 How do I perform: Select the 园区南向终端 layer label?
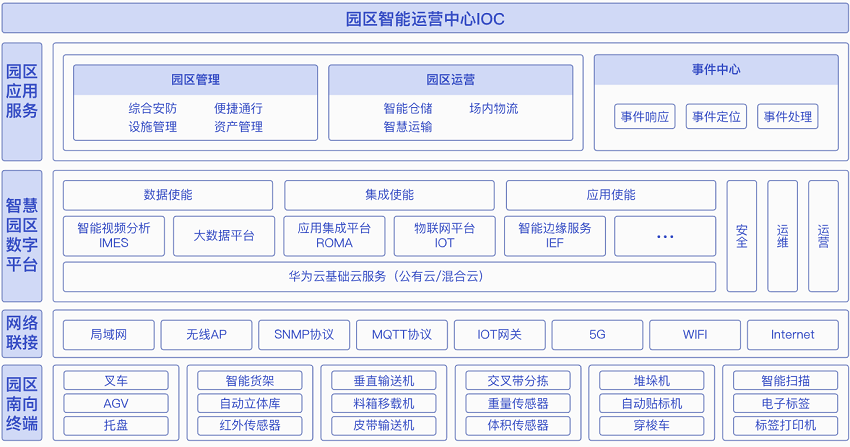[22, 403]
